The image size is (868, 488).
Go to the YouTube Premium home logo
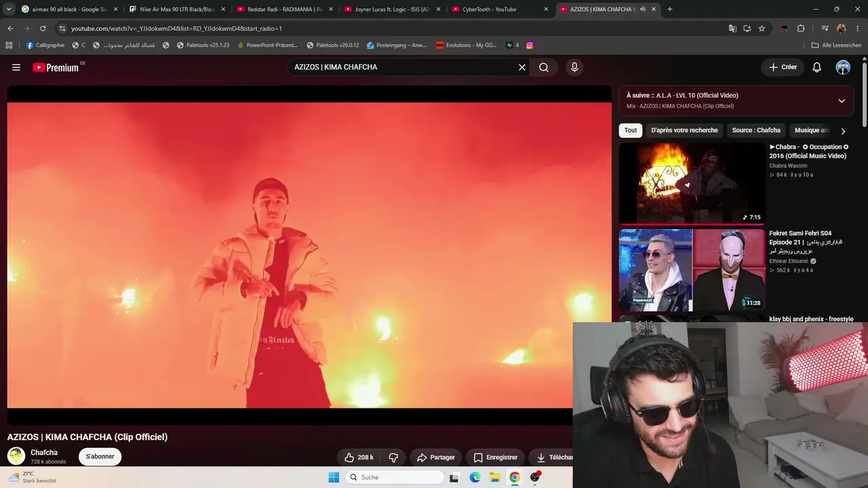[56, 67]
